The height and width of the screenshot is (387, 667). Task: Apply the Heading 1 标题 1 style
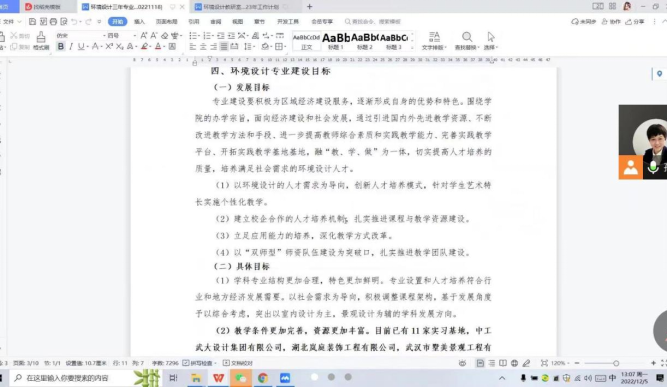(x=336, y=41)
